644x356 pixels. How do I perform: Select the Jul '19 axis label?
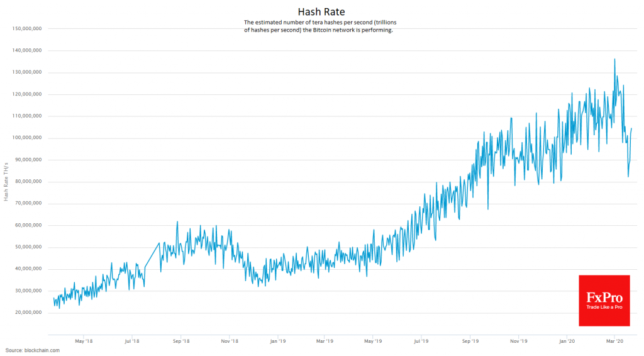tap(421, 342)
